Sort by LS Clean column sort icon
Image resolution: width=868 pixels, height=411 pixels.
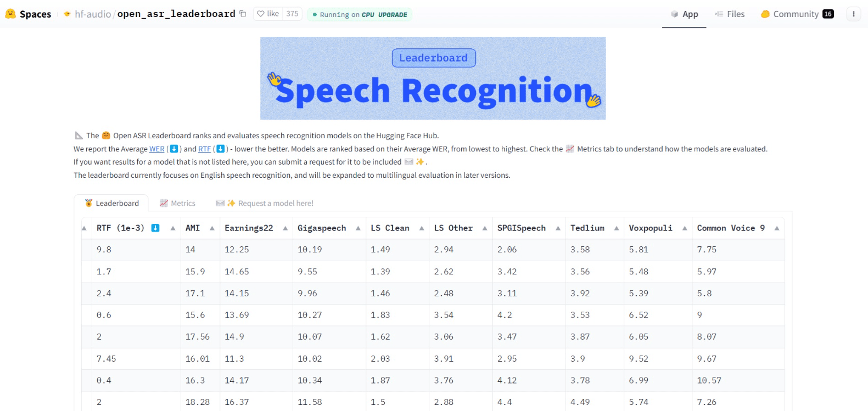tap(422, 228)
